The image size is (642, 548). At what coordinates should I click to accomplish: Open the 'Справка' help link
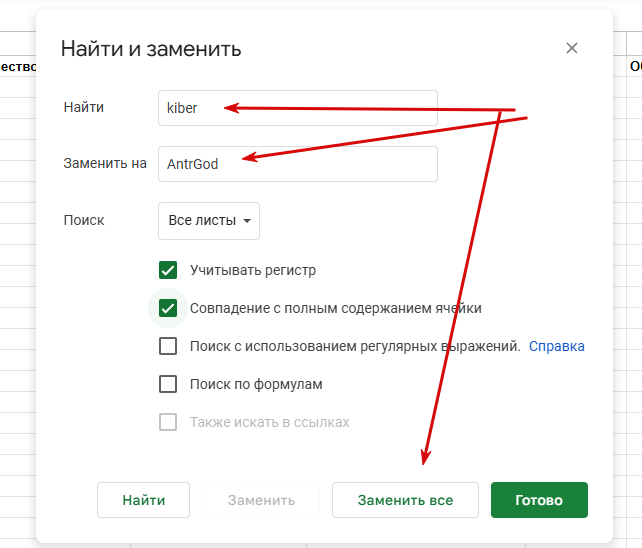556,346
